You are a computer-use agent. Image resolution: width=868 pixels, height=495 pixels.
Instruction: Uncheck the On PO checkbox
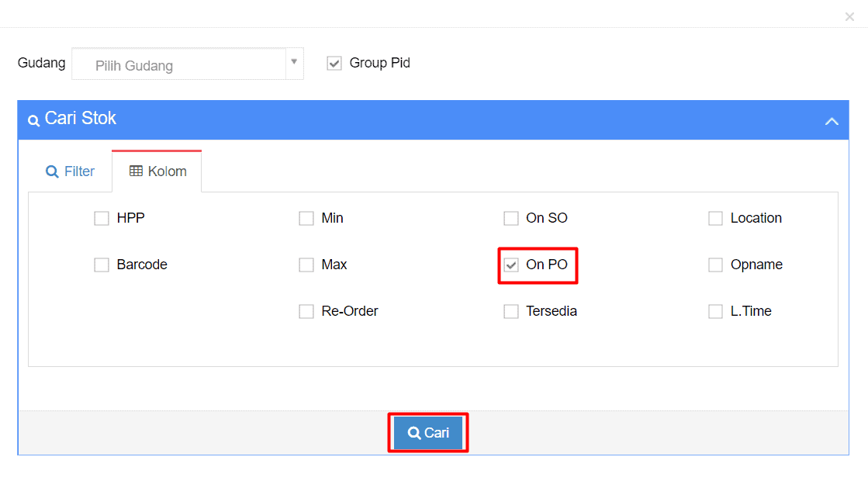[511, 265]
